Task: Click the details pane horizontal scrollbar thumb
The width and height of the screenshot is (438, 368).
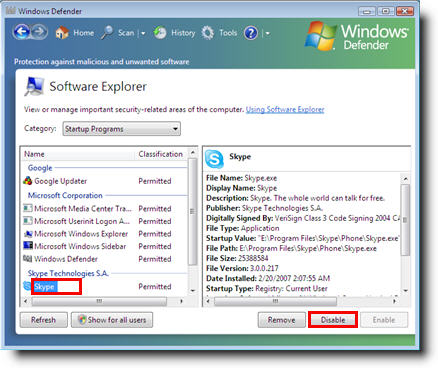Action: (x=275, y=301)
